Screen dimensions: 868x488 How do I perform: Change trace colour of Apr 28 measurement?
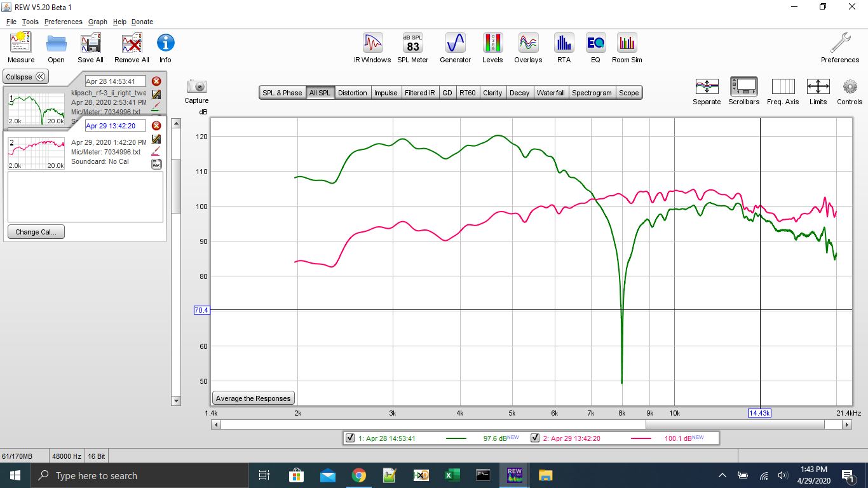click(156, 106)
